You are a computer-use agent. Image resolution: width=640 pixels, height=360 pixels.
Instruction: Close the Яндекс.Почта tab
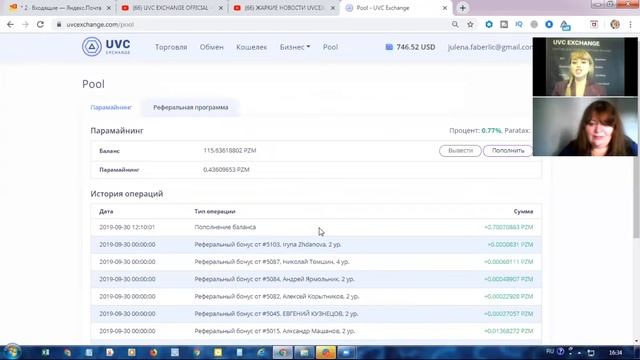pyautogui.click(x=109, y=8)
